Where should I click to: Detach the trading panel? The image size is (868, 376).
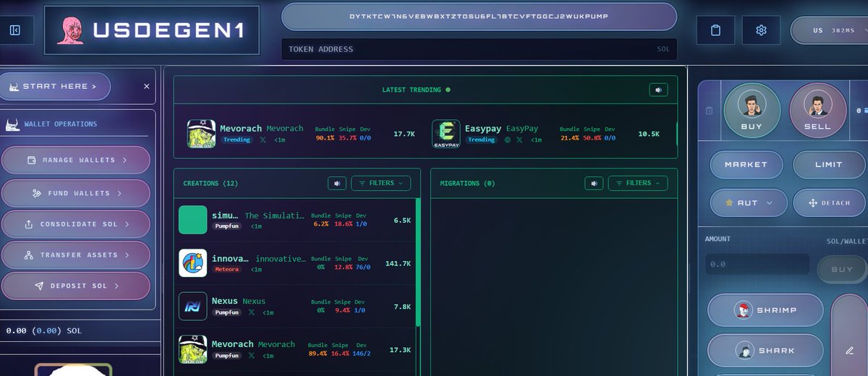point(829,203)
